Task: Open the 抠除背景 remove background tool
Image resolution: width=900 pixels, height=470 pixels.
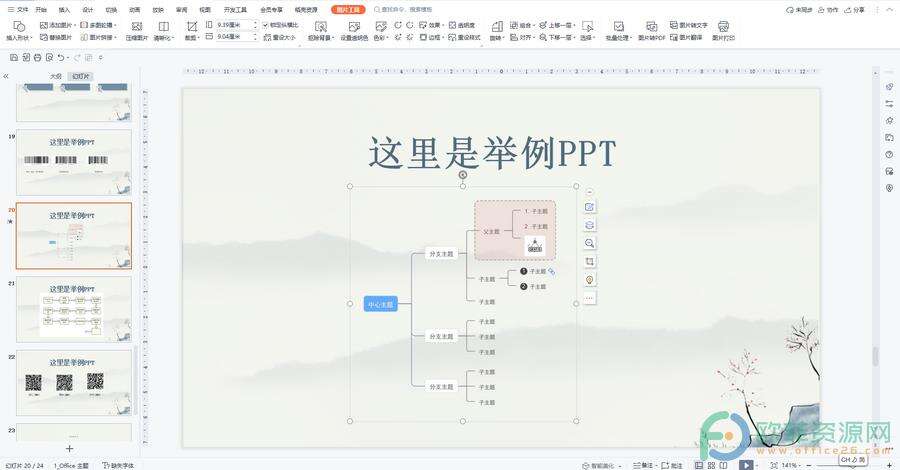Action: [321, 31]
